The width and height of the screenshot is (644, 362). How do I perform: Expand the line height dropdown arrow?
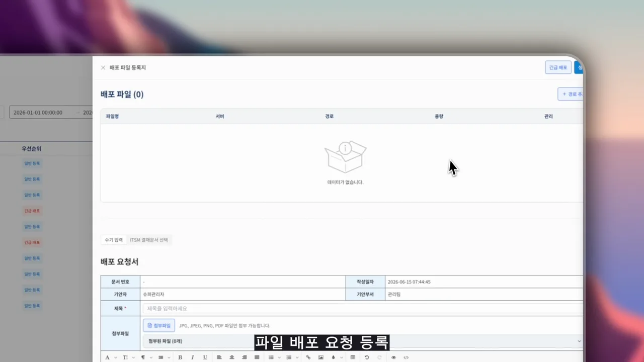pos(170,357)
